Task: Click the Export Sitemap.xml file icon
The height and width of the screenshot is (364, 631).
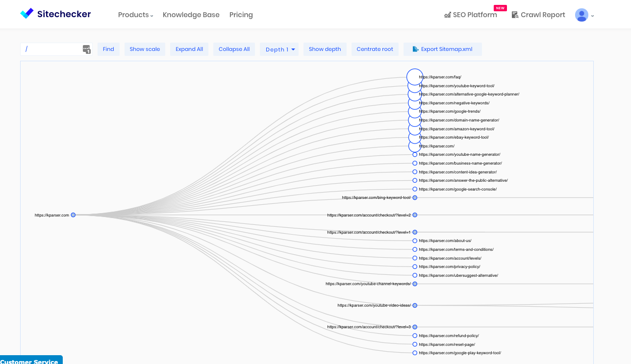Action: click(416, 49)
